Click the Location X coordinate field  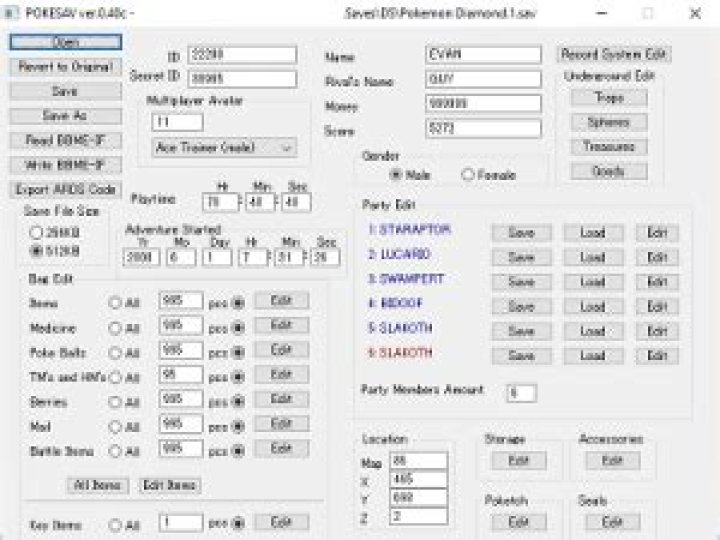click(x=418, y=479)
